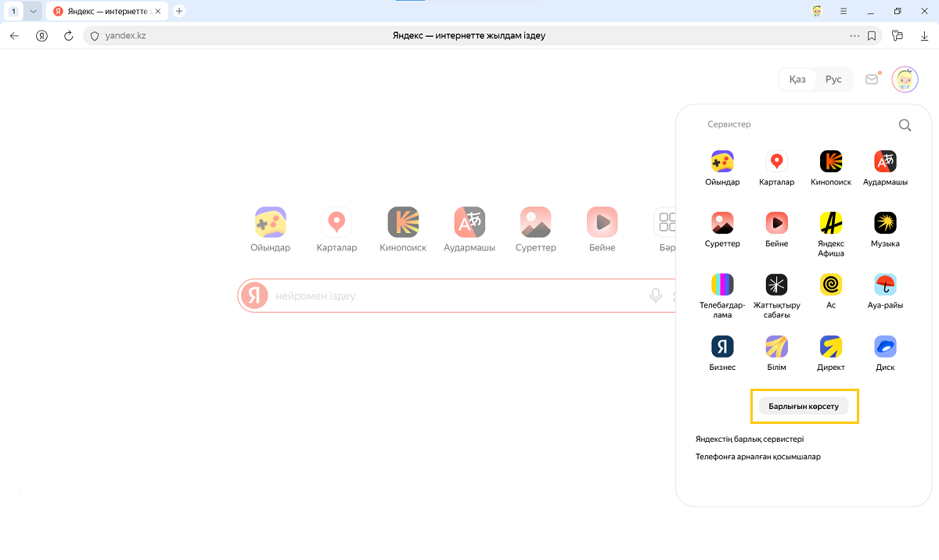Open the Кинопоиск shortcut above search bar
Viewport: 939px width, 560px height.
pos(403,230)
